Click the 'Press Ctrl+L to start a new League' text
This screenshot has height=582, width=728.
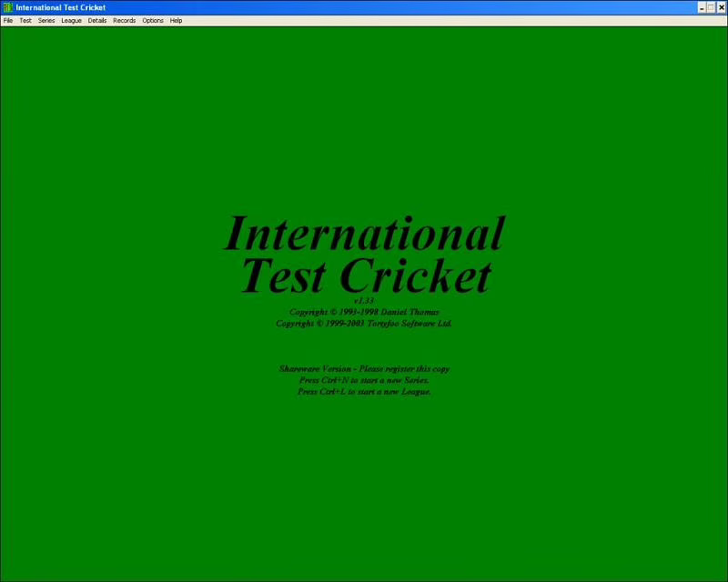point(364,392)
